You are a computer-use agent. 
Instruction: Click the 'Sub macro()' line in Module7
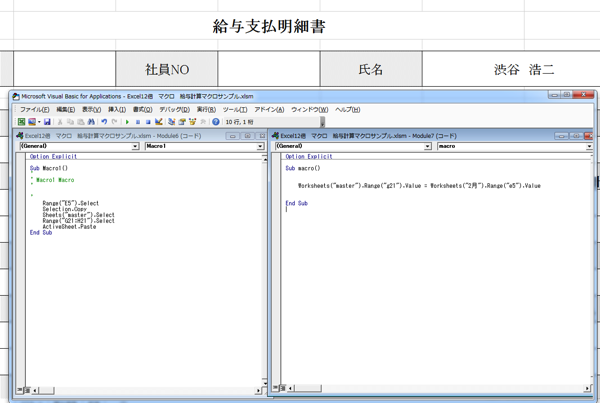(x=303, y=168)
